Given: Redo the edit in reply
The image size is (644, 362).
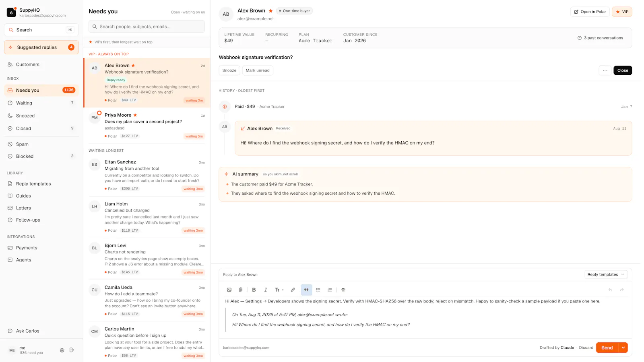Looking at the screenshot, I should coord(622,290).
